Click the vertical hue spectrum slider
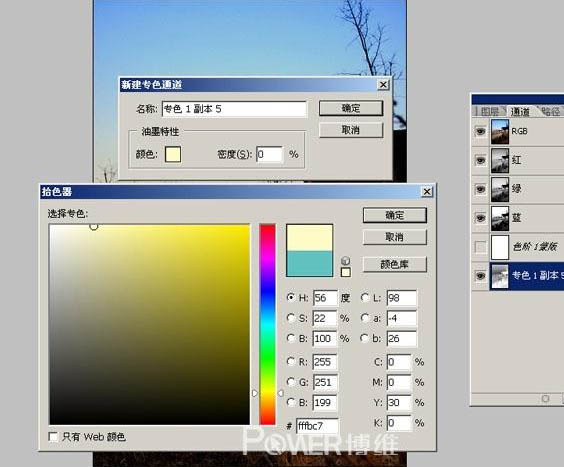Screen dimensions: 564x467 coord(268,325)
